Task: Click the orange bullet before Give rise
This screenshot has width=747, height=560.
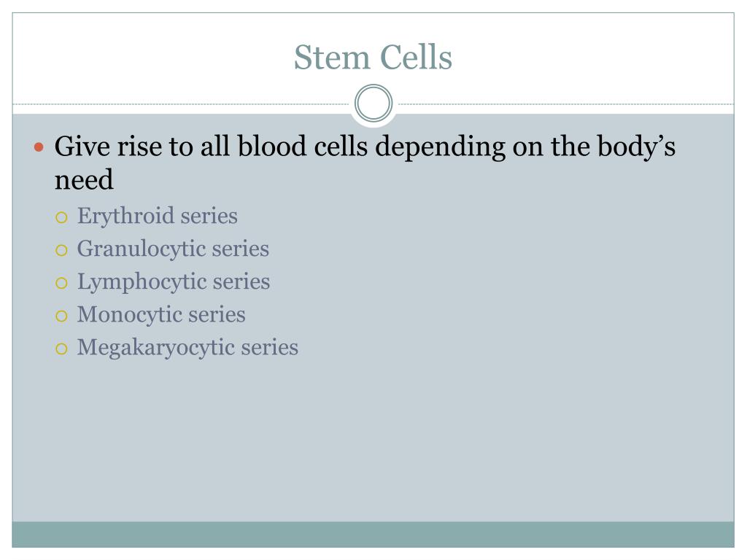Action: (x=39, y=147)
